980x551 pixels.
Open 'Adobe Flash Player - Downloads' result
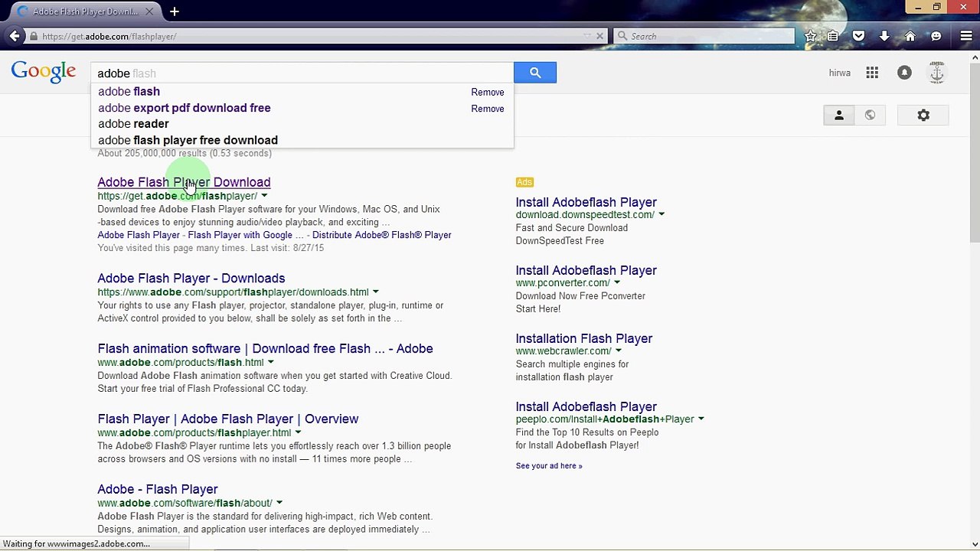coord(191,279)
